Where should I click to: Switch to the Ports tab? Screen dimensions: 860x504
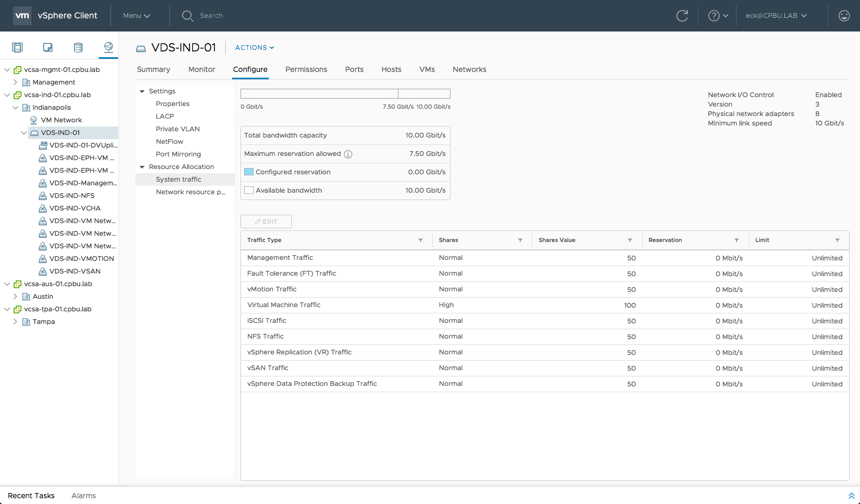[x=354, y=69]
